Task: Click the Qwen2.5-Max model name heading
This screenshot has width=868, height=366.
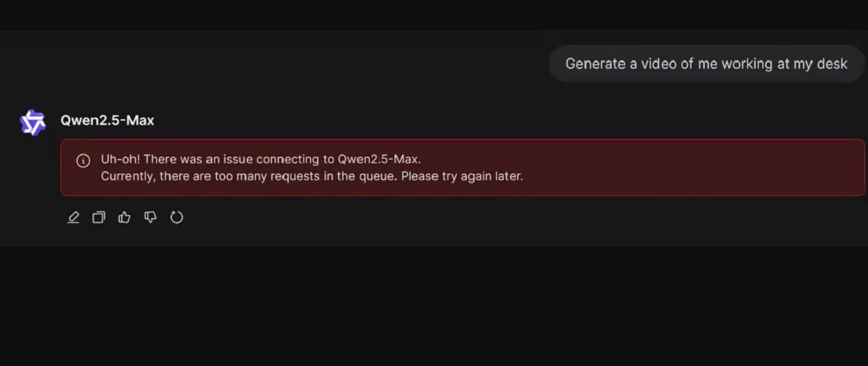Action: coord(107,121)
